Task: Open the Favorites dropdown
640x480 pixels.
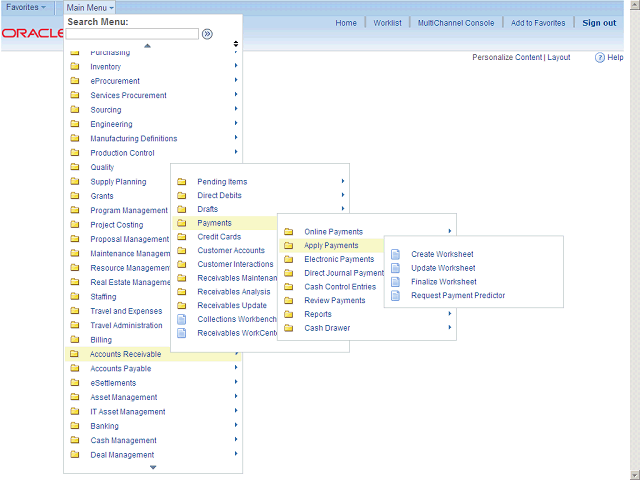Action: 26,7
